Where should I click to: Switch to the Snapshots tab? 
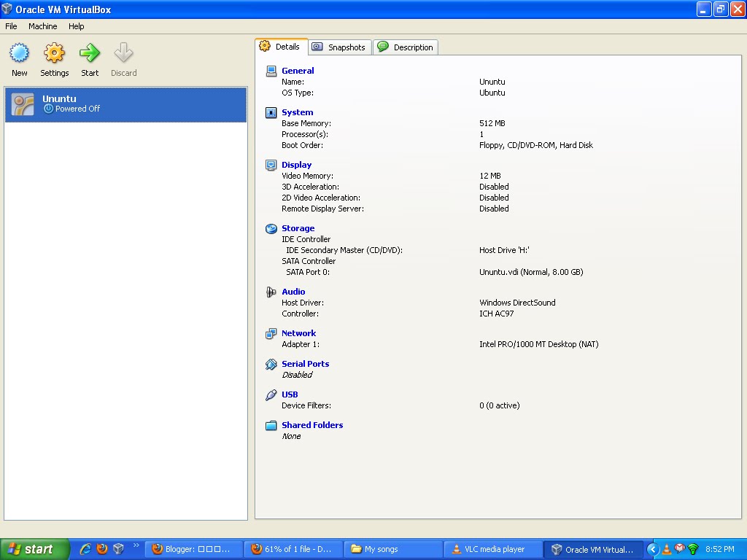click(340, 47)
